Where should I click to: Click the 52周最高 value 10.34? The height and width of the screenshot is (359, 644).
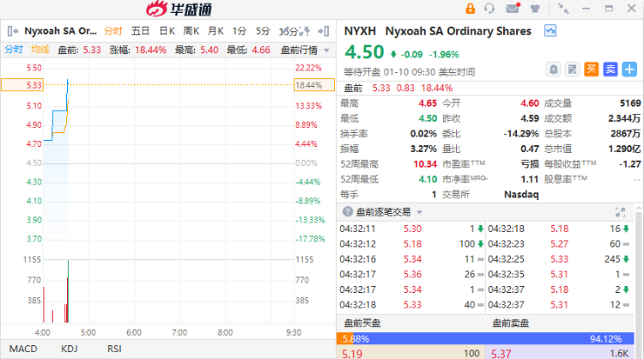point(425,164)
